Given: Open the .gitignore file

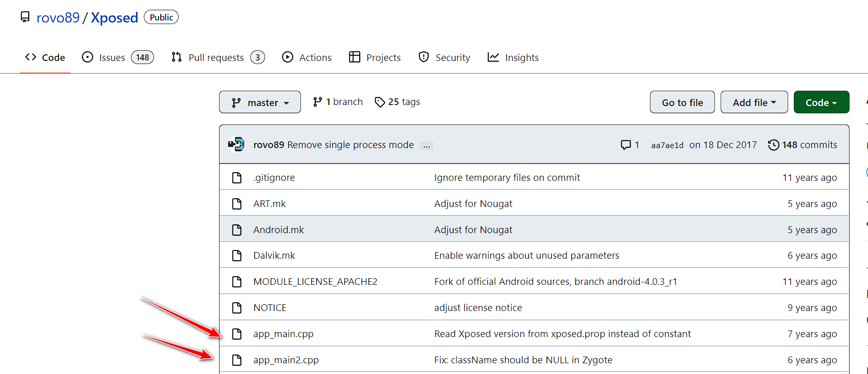Looking at the screenshot, I should (x=274, y=178).
